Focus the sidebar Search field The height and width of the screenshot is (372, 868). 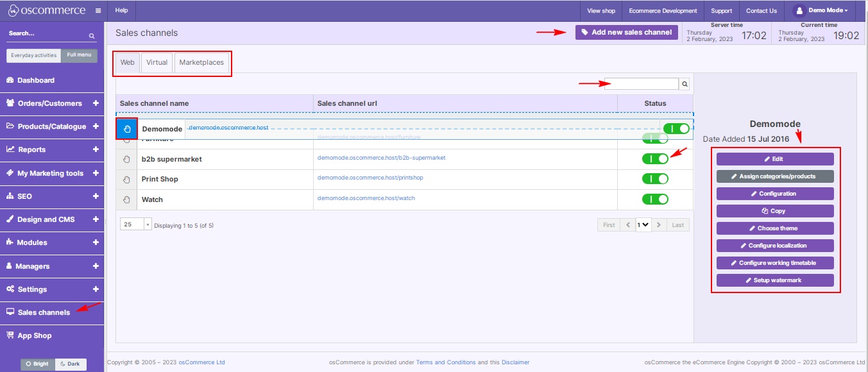click(47, 33)
